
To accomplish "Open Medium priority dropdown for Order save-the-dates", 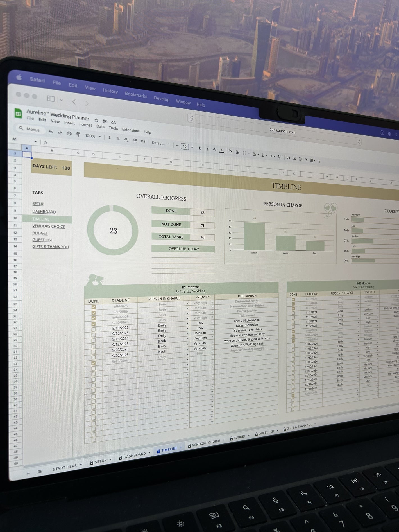I will (x=212, y=333).
